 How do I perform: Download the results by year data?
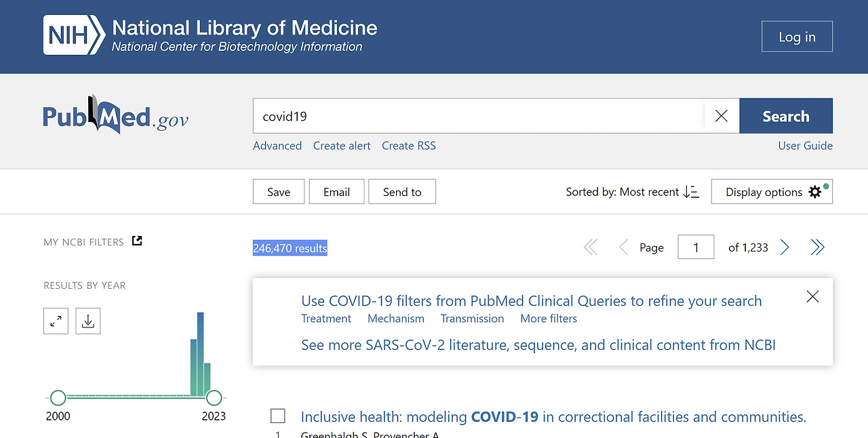click(88, 321)
